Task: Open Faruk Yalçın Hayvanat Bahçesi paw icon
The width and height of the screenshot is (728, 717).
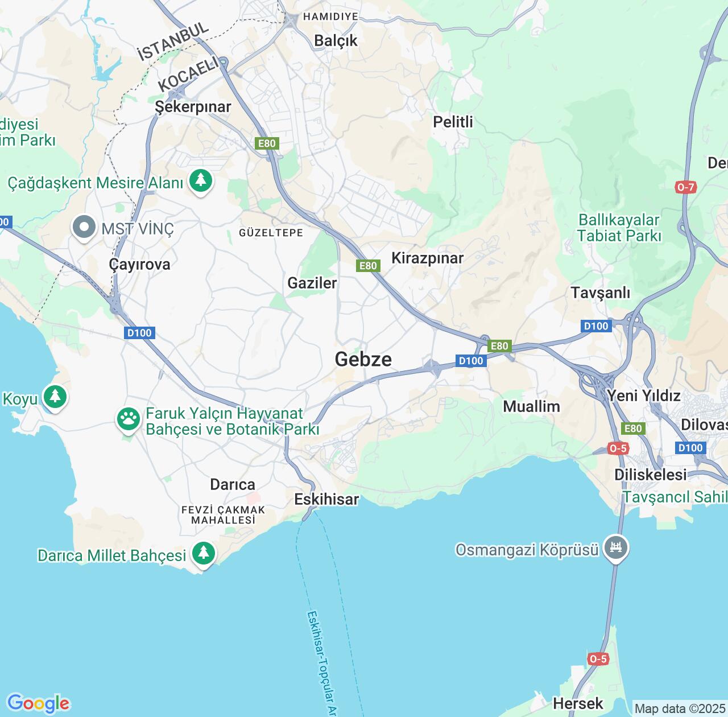Action: (129, 420)
